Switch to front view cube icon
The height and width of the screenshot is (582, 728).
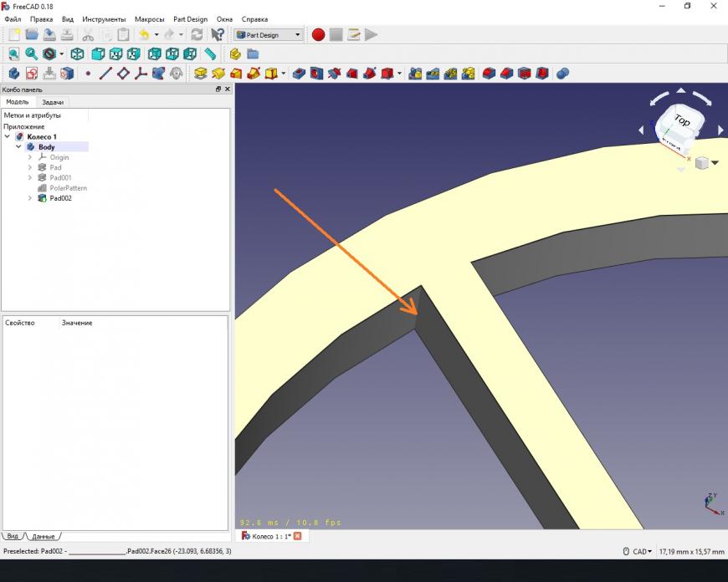tap(98, 54)
